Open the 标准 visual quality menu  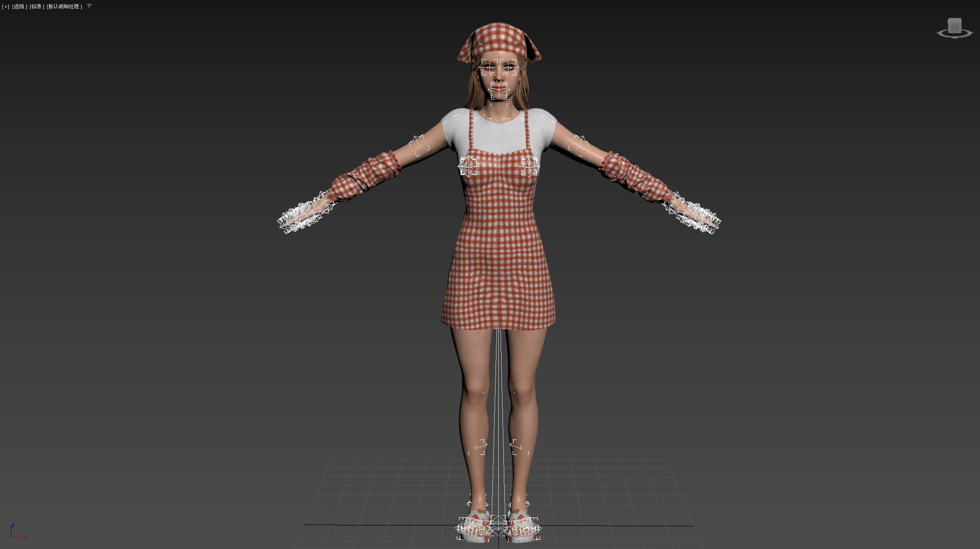[x=37, y=6]
